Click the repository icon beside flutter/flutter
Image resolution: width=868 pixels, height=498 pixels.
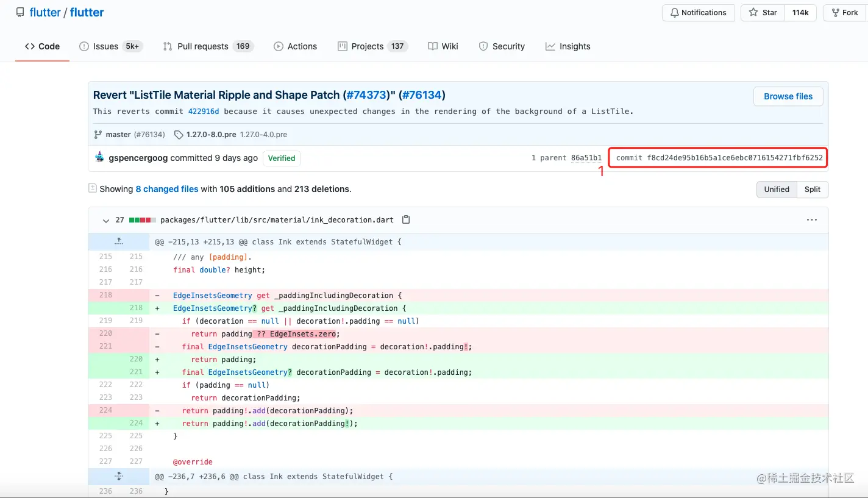click(20, 12)
